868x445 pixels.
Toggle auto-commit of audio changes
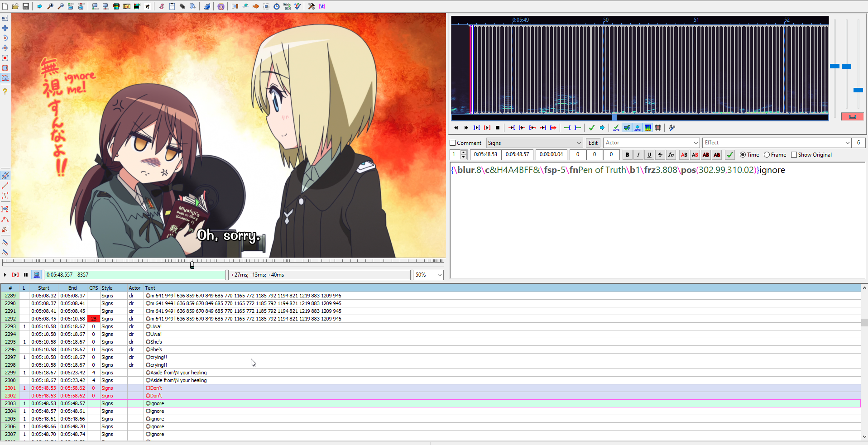pyautogui.click(x=616, y=128)
